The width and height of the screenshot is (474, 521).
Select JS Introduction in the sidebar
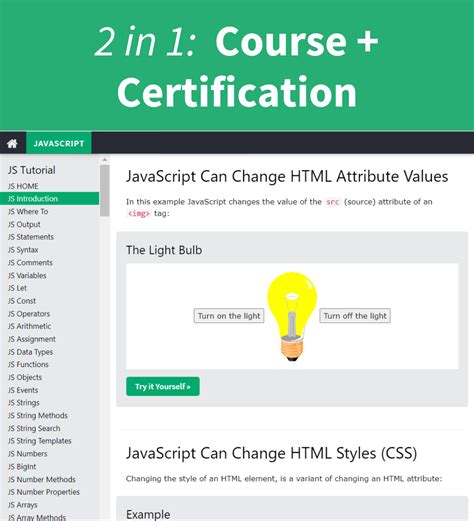click(x=49, y=199)
